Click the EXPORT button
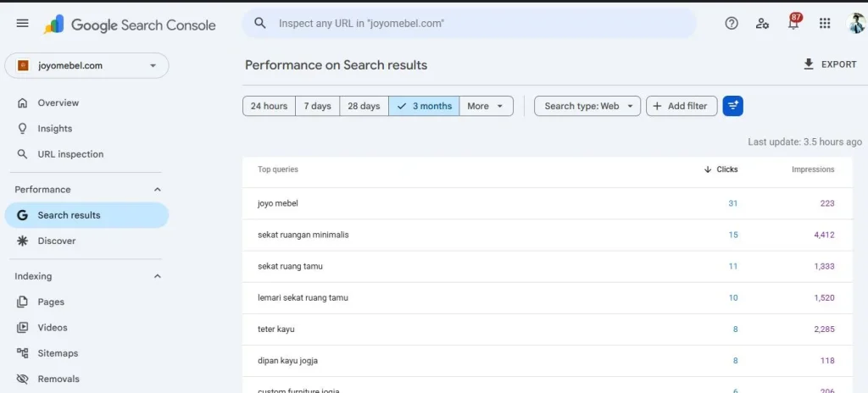Image resolution: width=868 pixels, height=393 pixels. [830, 64]
